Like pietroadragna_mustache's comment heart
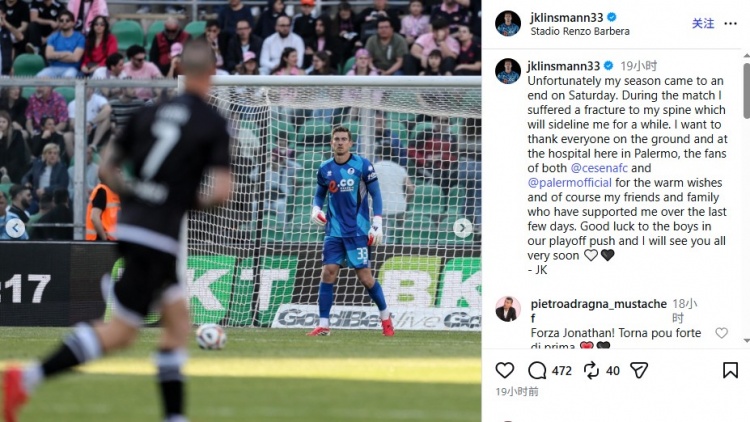This screenshot has width=750, height=422. (721, 333)
